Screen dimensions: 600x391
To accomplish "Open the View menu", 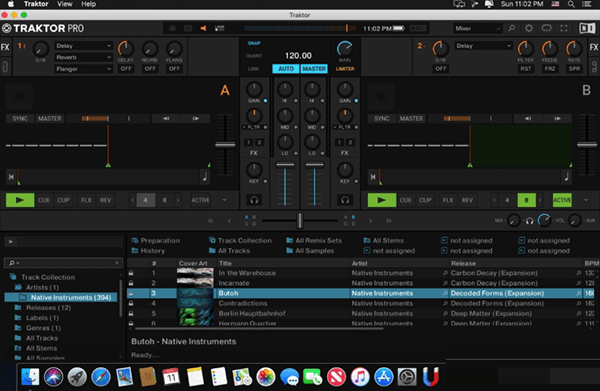I will 65,4.
